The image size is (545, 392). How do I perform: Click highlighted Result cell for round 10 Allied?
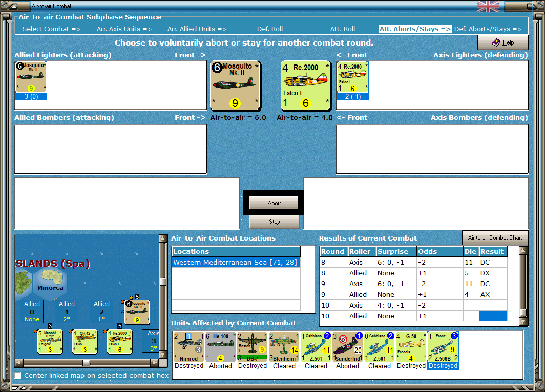click(493, 316)
